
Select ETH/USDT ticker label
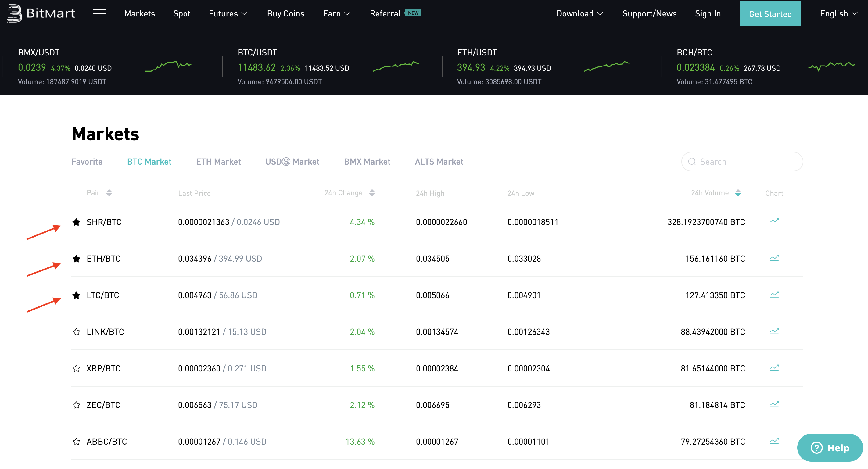[x=477, y=52]
